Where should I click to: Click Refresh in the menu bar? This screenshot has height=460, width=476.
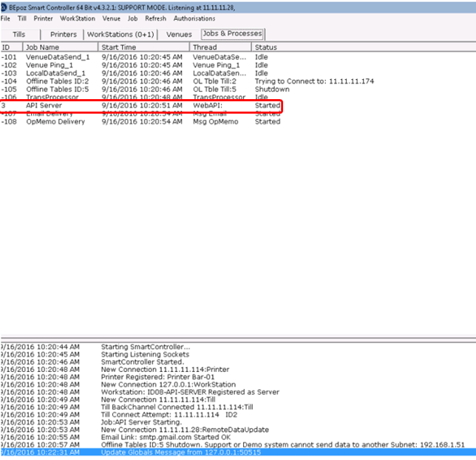[x=156, y=18]
